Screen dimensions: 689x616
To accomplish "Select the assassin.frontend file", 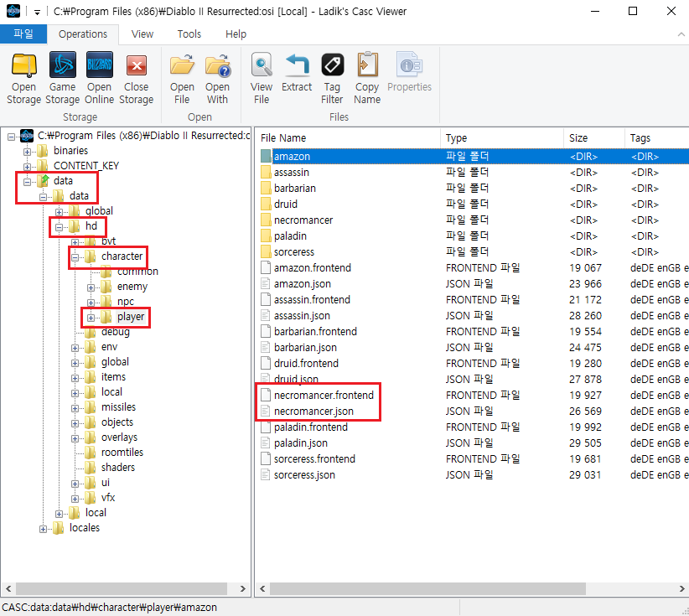I will pyautogui.click(x=312, y=300).
